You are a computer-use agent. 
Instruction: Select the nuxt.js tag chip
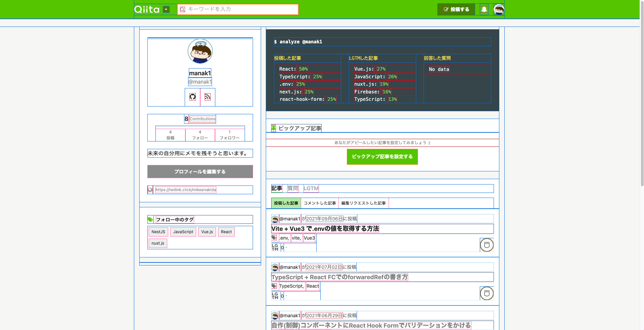[157, 243]
